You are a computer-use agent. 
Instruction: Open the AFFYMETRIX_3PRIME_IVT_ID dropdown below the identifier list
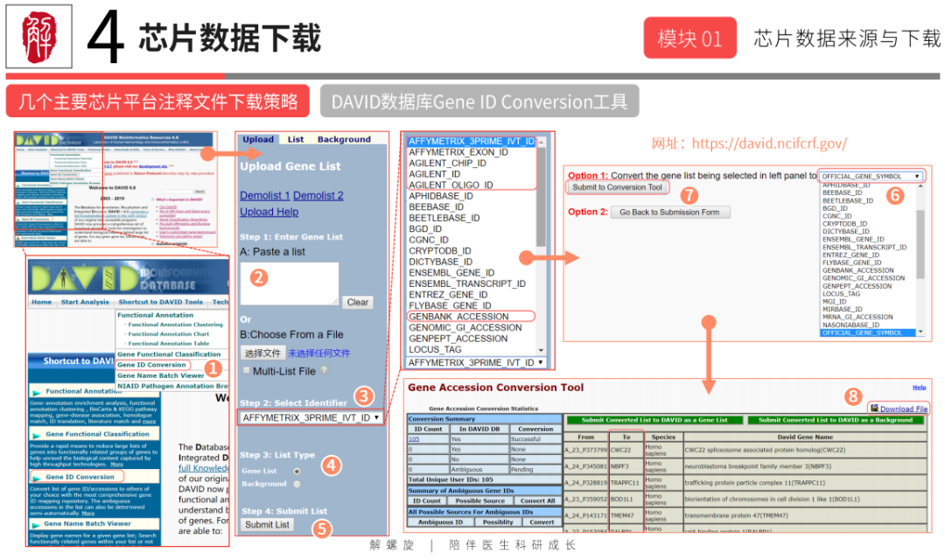pyautogui.click(x=476, y=362)
